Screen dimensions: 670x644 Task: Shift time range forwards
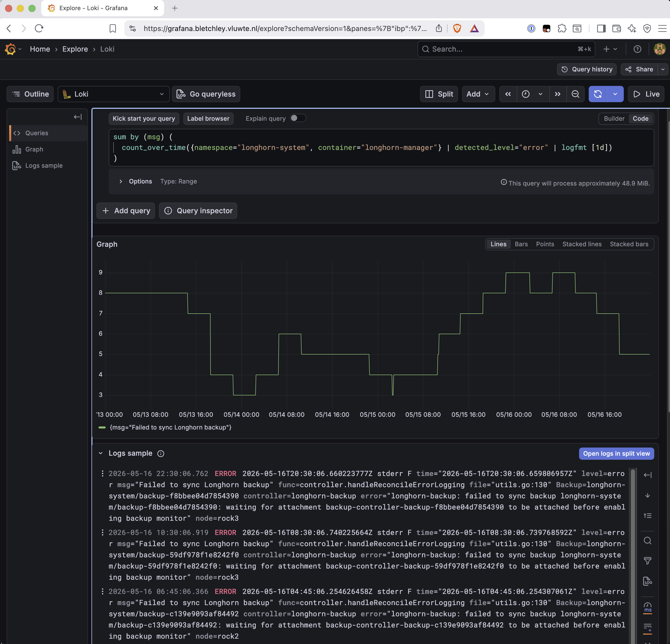[x=557, y=94]
